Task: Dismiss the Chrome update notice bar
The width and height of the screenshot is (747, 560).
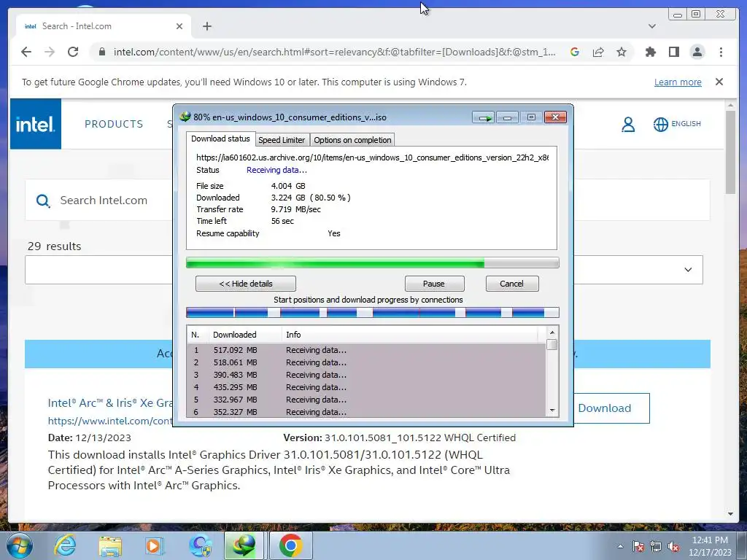Action: pos(719,82)
